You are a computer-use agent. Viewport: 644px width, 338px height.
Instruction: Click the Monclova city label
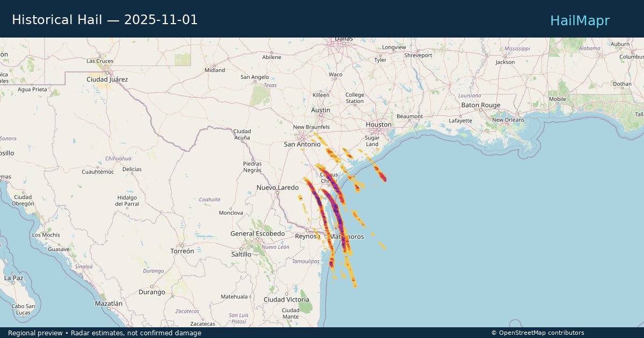(231, 213)
